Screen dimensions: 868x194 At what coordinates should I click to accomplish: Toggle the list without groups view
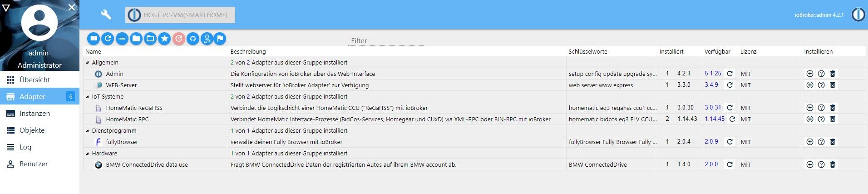tap(122, 39)
